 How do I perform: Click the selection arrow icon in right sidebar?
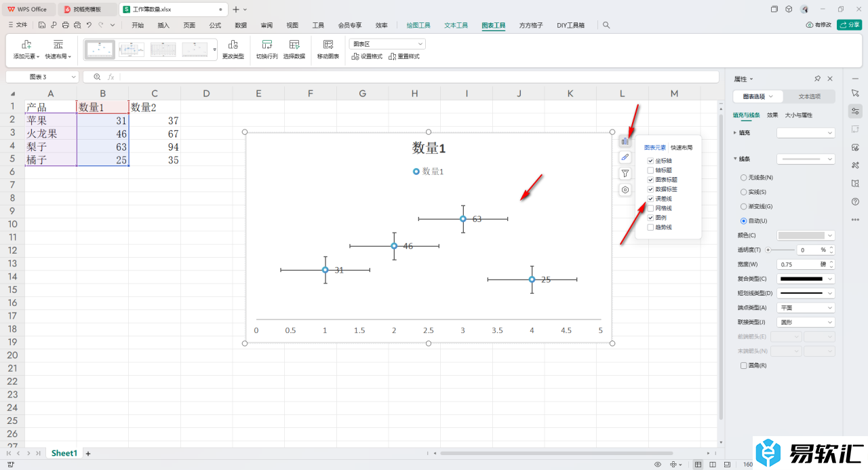[855, 92]
